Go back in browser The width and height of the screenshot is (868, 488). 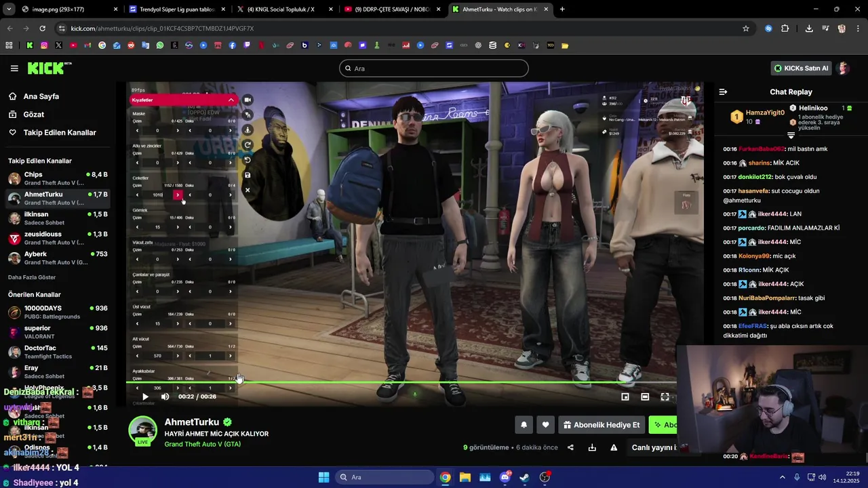(x=9, y=28)
